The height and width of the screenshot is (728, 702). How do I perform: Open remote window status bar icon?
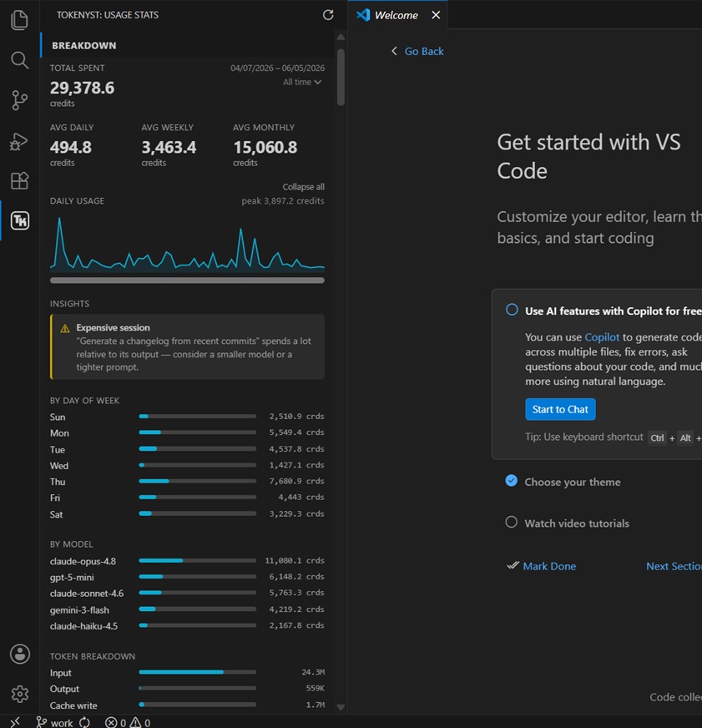[15, 722]
